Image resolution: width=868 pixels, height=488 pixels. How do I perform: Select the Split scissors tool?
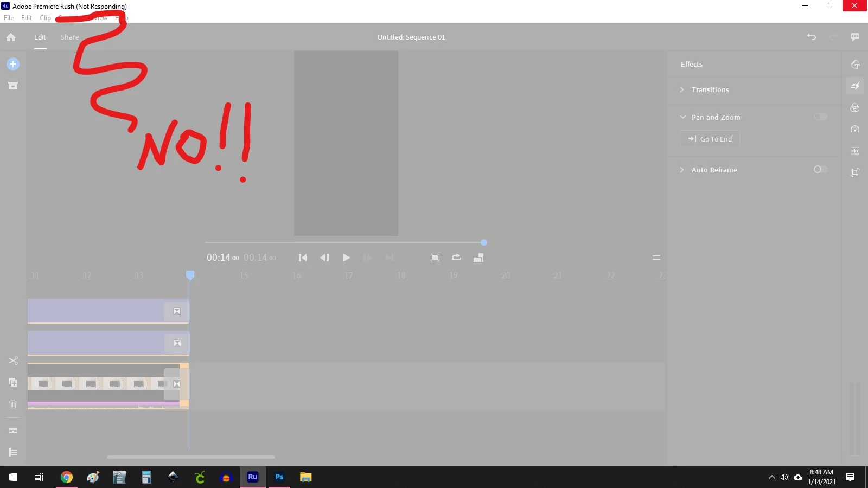[x=13, y=361]
